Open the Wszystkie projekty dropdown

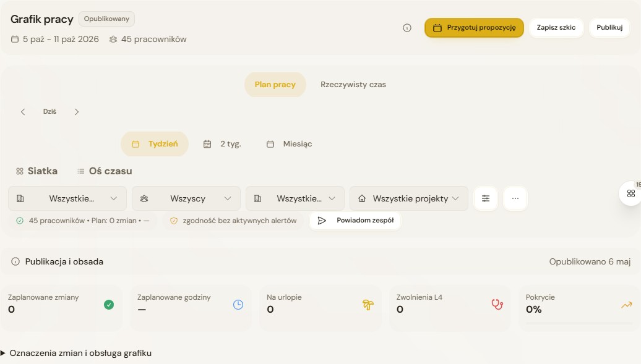click(409, 198)
